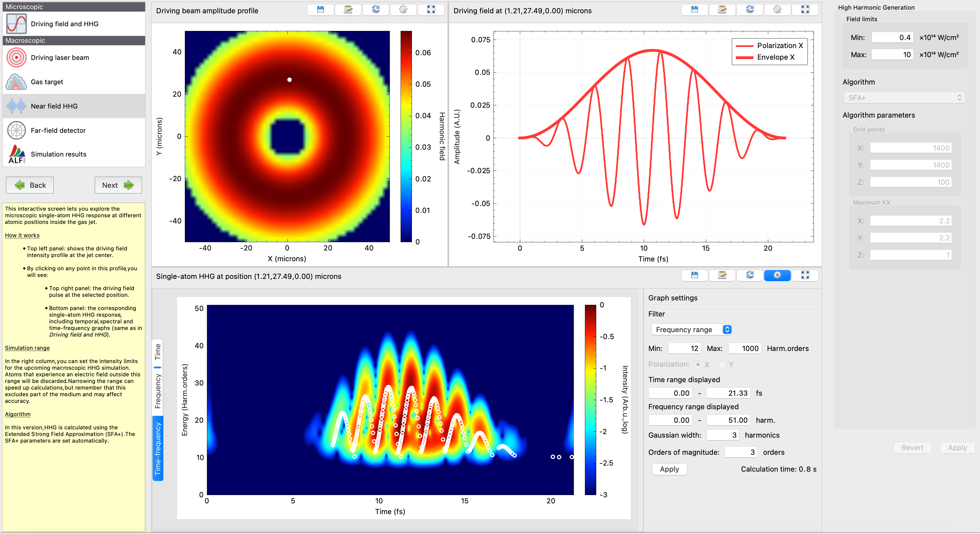Change the Gaussian width harmonics value
Viewport: 980px width, 534px height.
tap(722, 435)
